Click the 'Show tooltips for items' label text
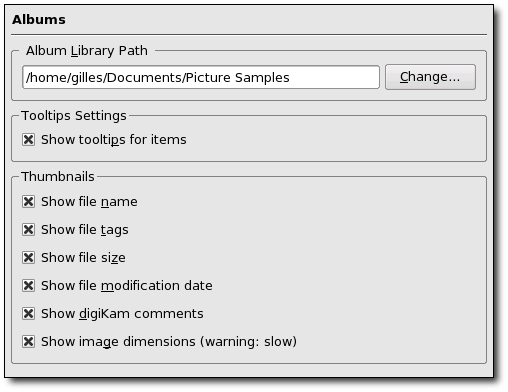Viewport: 508px width, 392px height. pos(114,140)
